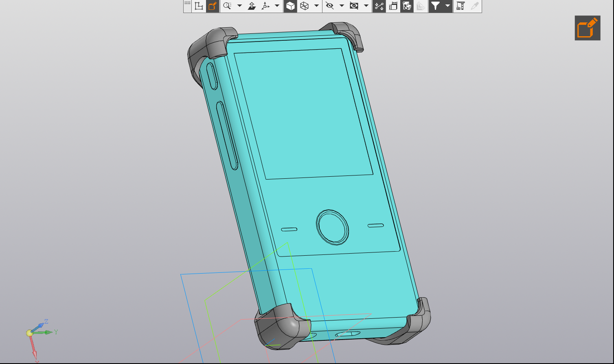Click the red X axis of the orientation triad
This screenshot has height=364, width=614.
point(34,348)
